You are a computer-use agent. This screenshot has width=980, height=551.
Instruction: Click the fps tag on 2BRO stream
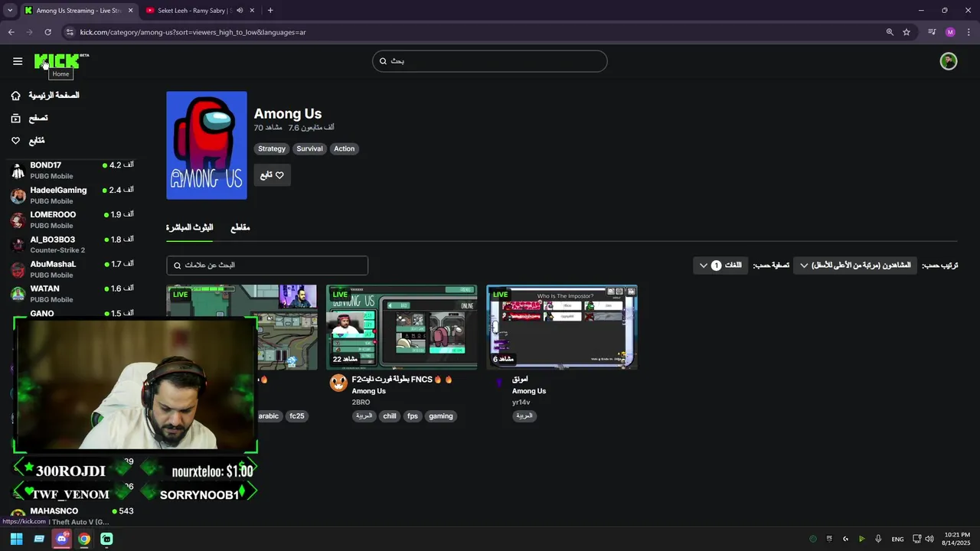(x=413, y=416)
